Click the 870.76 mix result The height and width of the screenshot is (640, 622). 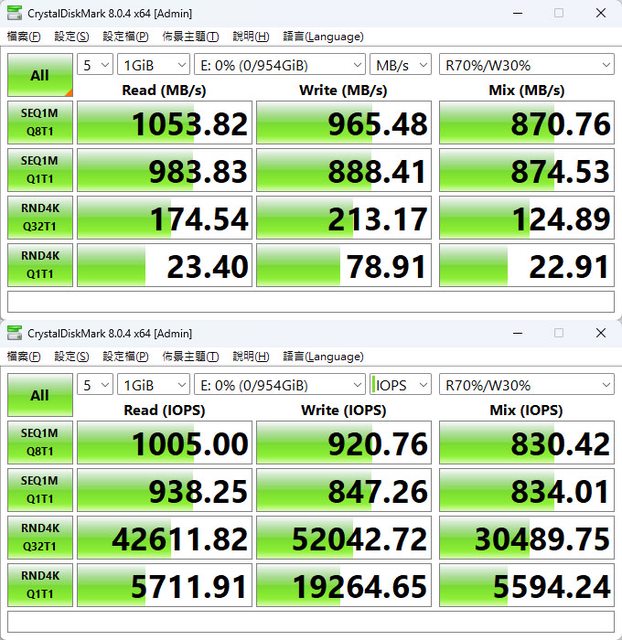[x=526, y=123]
